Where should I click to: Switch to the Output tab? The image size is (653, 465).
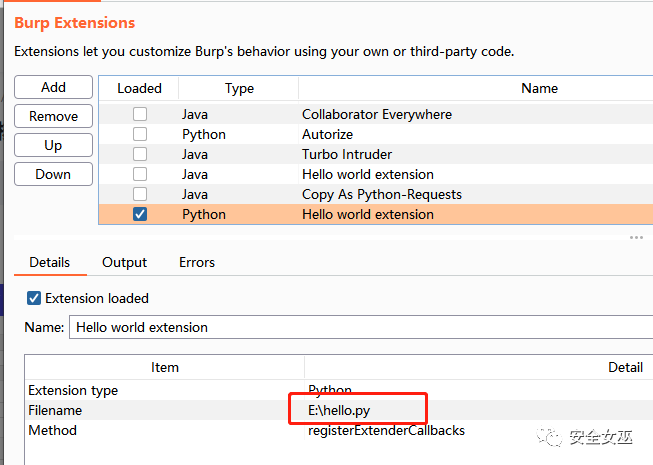[124, 262]
